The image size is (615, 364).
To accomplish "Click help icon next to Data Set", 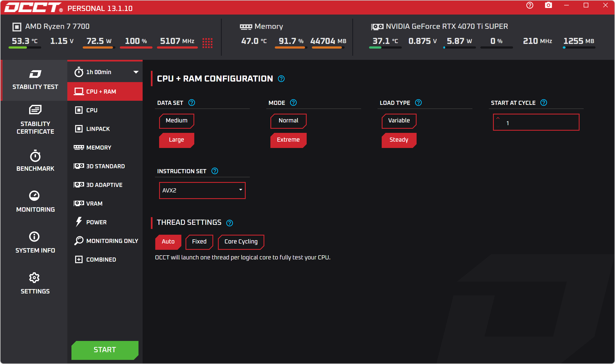I will [192, 103].
